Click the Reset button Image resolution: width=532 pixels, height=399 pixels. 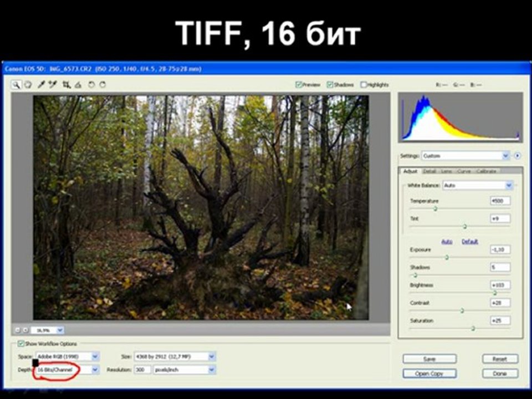[500, 359]
